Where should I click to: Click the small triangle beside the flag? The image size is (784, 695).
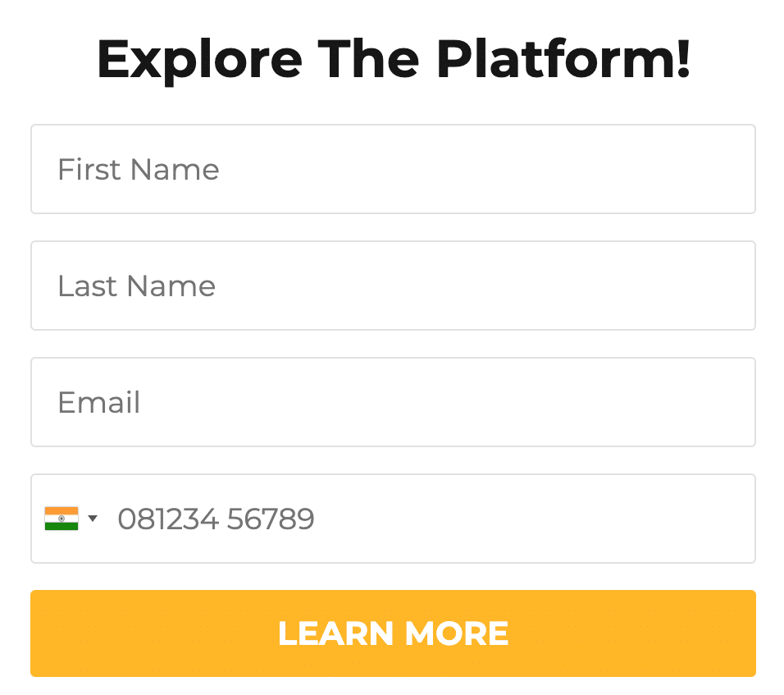[x=93, y=519]
